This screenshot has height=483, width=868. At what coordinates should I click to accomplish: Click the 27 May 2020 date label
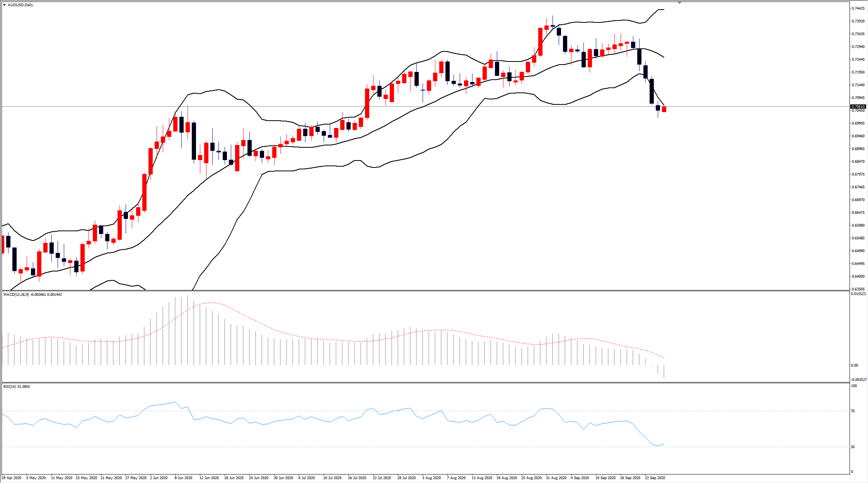136,478
